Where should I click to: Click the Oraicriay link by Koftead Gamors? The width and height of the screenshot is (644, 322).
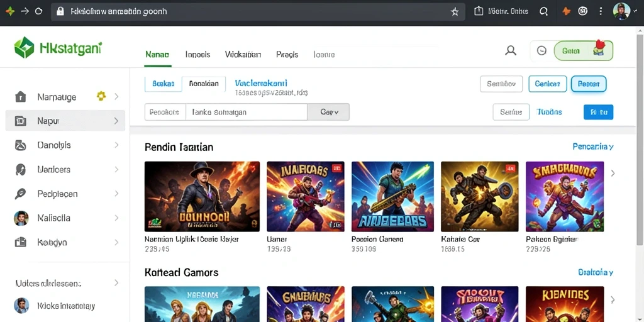click(596, 272)
